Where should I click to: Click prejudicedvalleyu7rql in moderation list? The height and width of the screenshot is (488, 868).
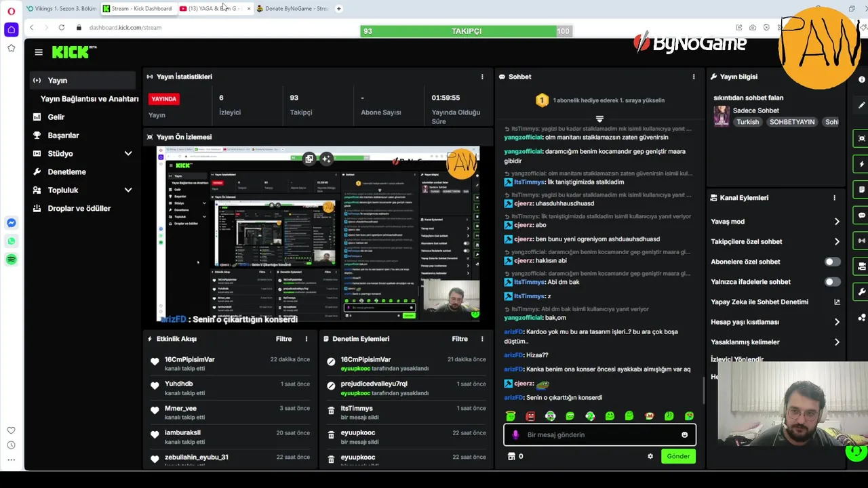tap(374, 384)
